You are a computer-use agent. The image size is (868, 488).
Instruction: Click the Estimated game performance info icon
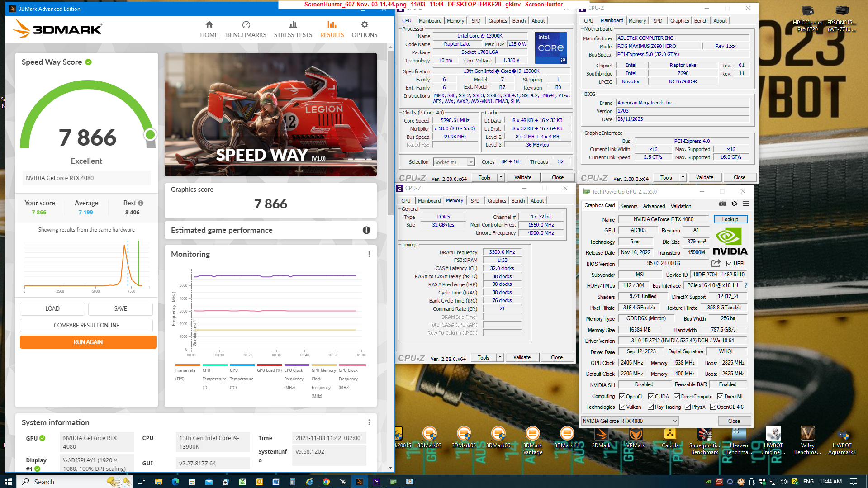coord(366,230)
